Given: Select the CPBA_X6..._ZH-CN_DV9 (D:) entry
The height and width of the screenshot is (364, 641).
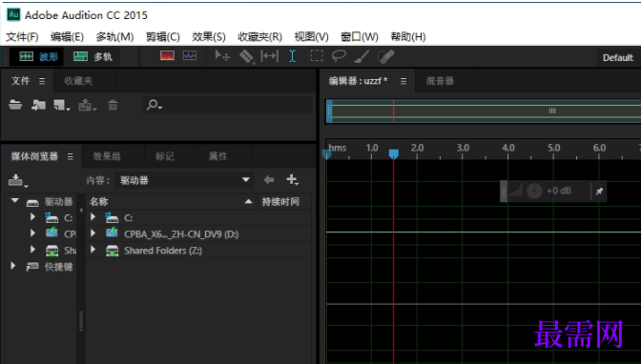Looking at the screenshot, I should pos(181,234).
